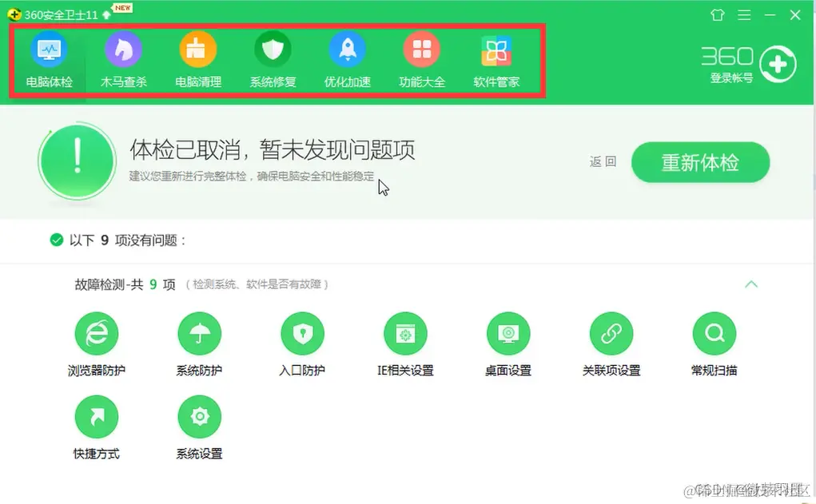Click the 浏览器防护 icon
This screenshot has height=504, width=816.
pyautogui.click(x=96, y=333)
